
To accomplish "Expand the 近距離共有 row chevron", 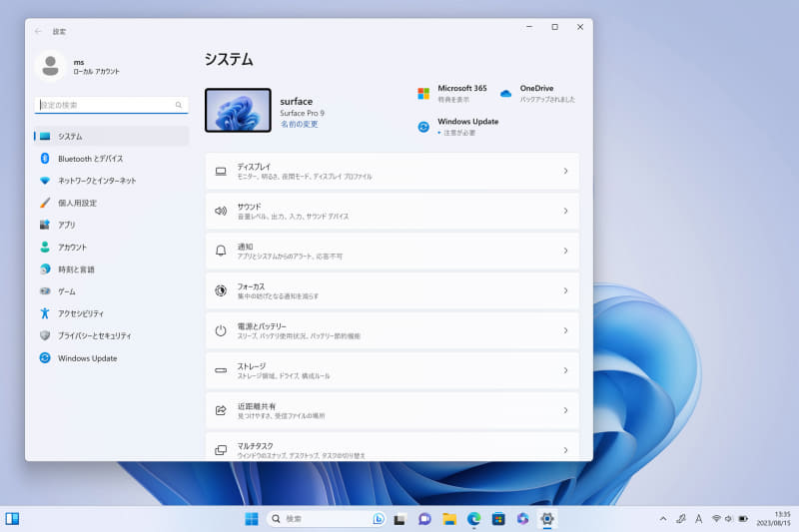I will 565,410.
